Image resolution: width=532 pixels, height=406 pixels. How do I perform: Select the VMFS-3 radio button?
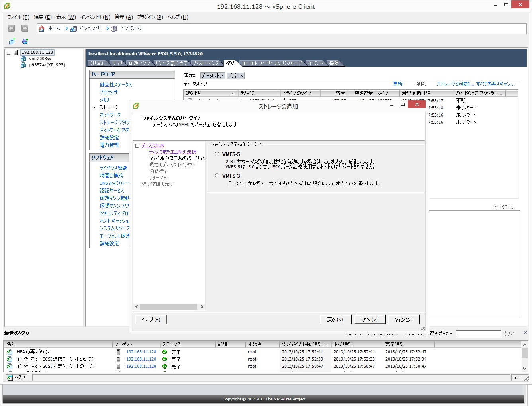[217, 176]
